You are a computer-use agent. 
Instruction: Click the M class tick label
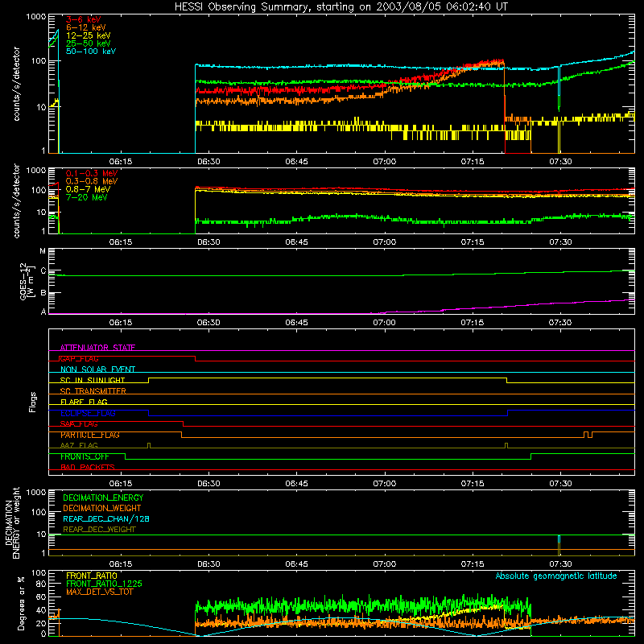43,250
